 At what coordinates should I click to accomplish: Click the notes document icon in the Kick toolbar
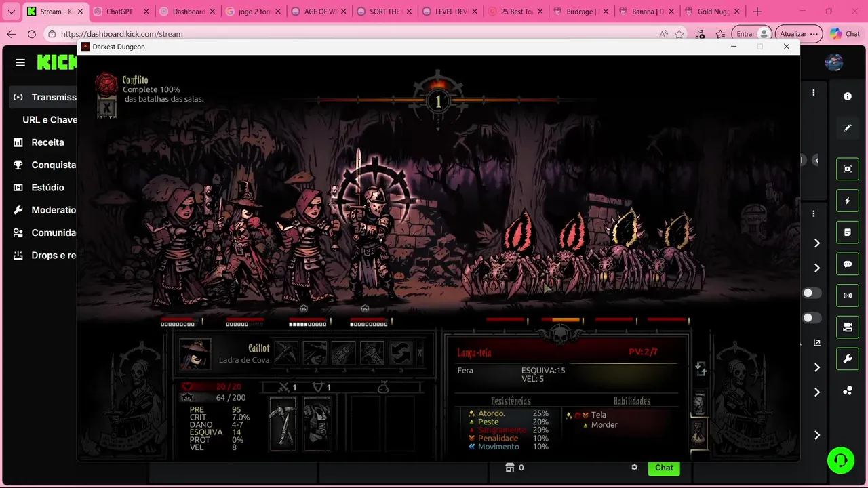pyautogui.click(x=848, y=232)
